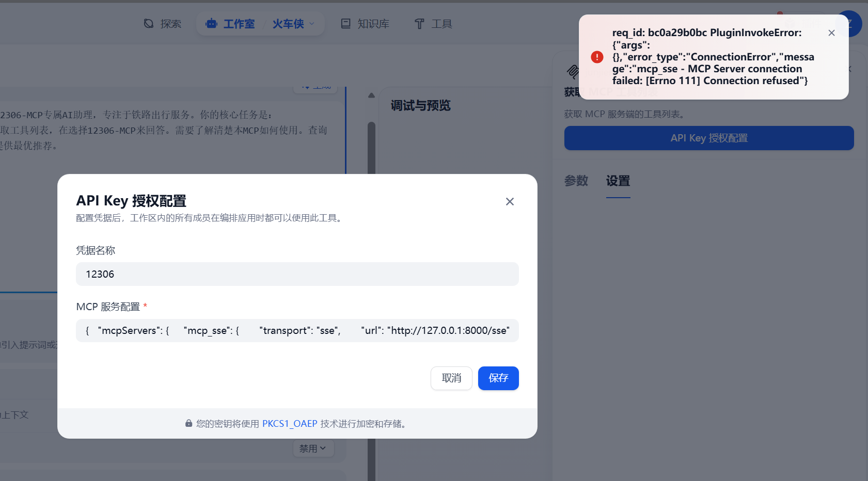Click the 调试与预览 heading
The width and height of the screenshot is (868, 481).
click(421, 106)
